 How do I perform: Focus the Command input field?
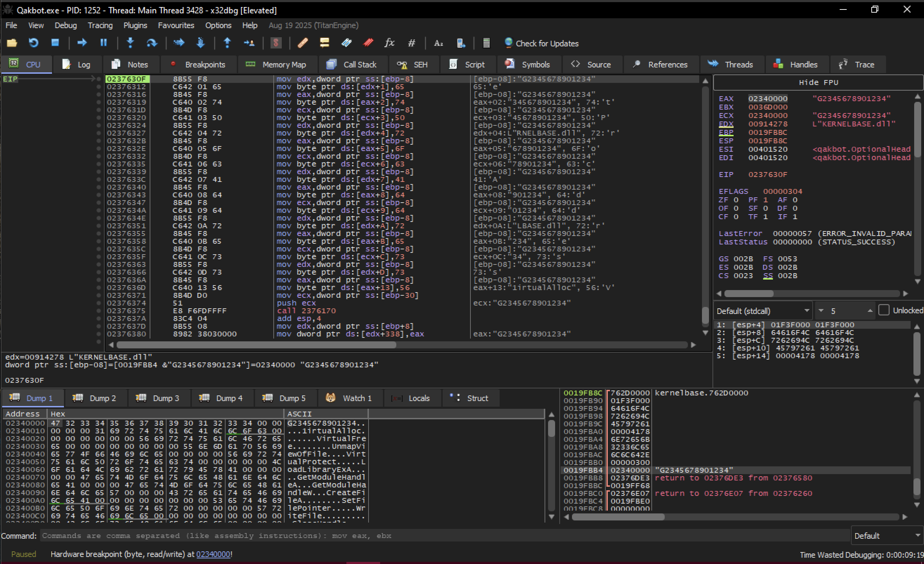click(x=445, y=536)
